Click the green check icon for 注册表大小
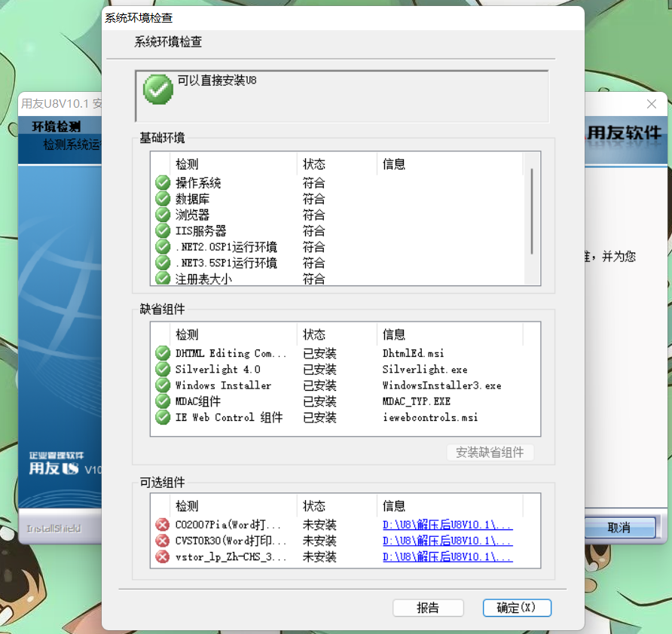This screenshot has width=672, height=634. click(163, 279)
